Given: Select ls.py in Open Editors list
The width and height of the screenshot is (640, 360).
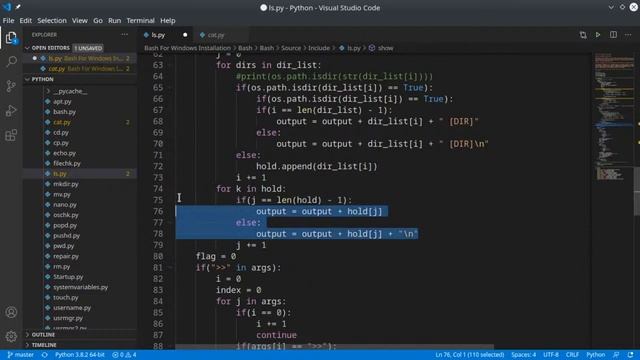Looking at the screenshot, I should point(80,58).
